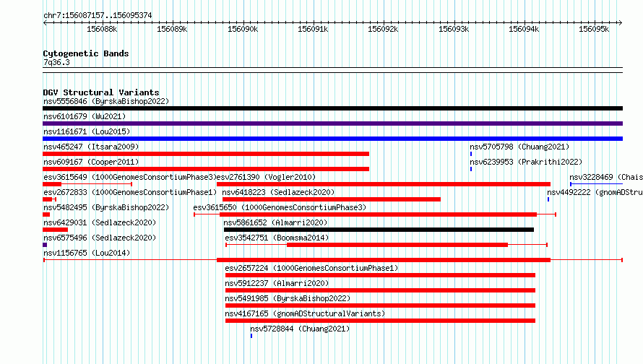Select nsv1156765 (Lou2014) label
The image size is (643, 364).
click(x=87, y=253)
